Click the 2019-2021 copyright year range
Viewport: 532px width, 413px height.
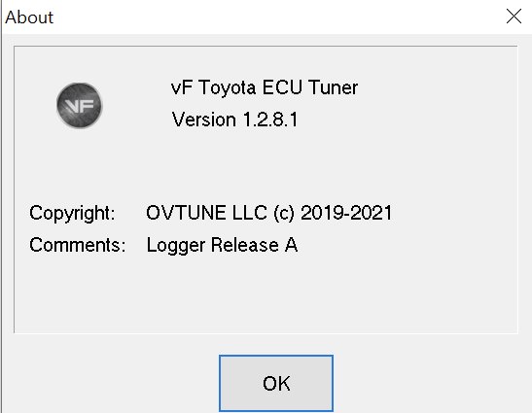[x=346, y=213]
